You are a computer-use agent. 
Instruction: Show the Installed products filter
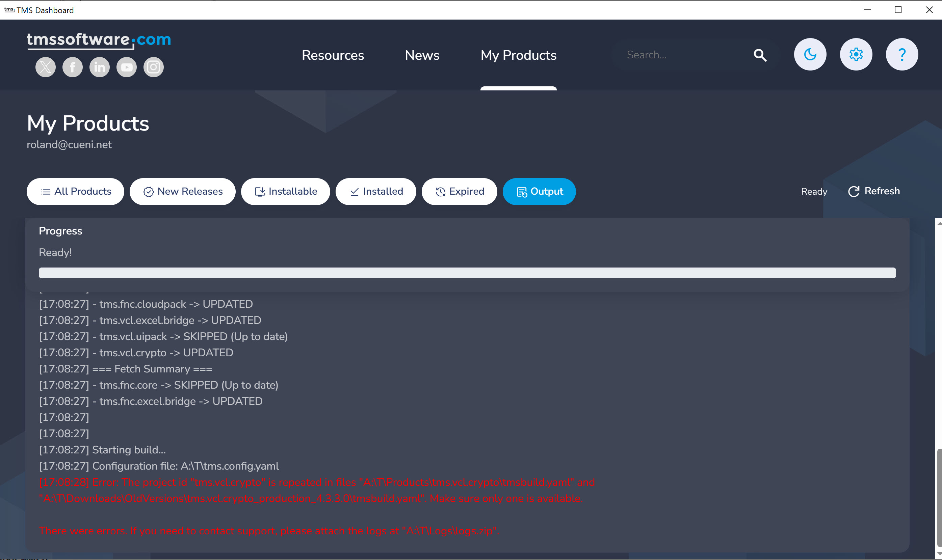[x=376, y=192]
